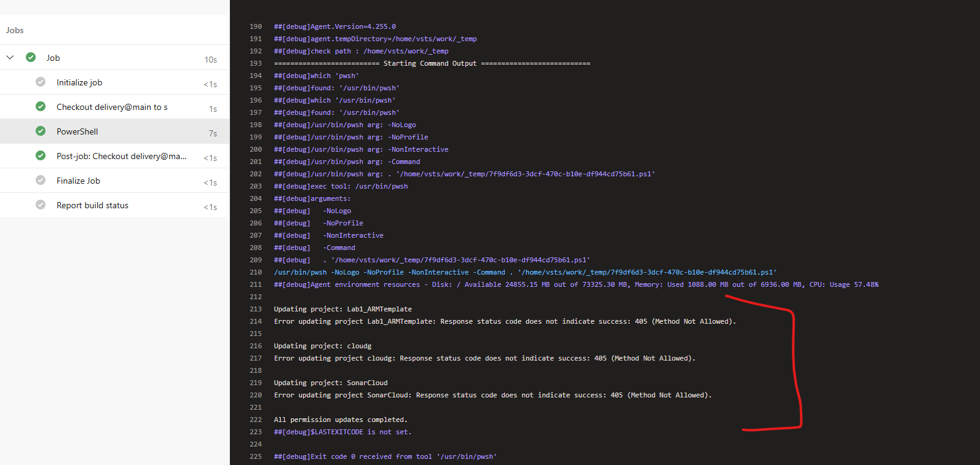
Task: Collapse the Job tree chevron
Action: click(10, 57)
